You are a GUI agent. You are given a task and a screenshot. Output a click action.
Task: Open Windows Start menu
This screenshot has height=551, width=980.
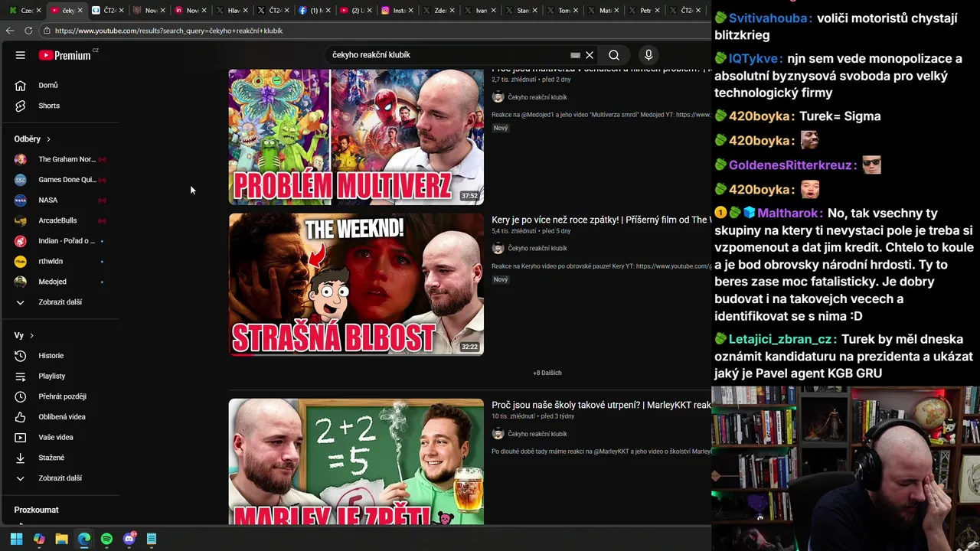tap(16, 539)
